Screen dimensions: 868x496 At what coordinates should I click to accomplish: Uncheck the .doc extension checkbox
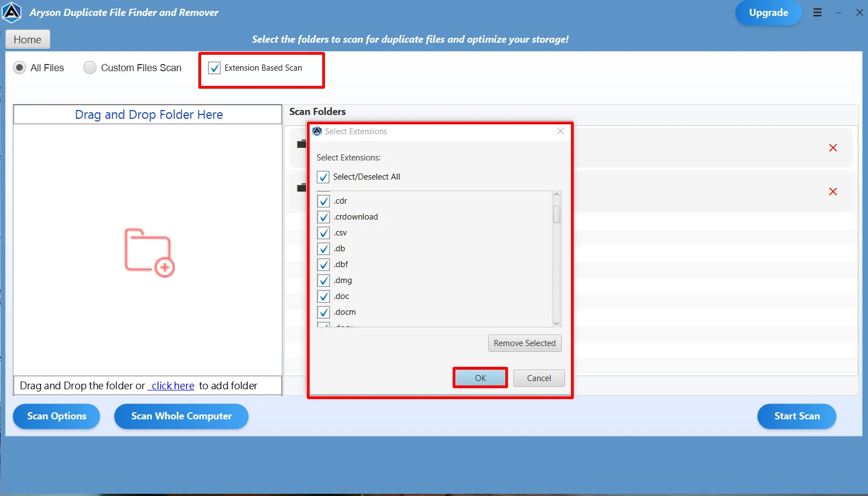(324, 296)
